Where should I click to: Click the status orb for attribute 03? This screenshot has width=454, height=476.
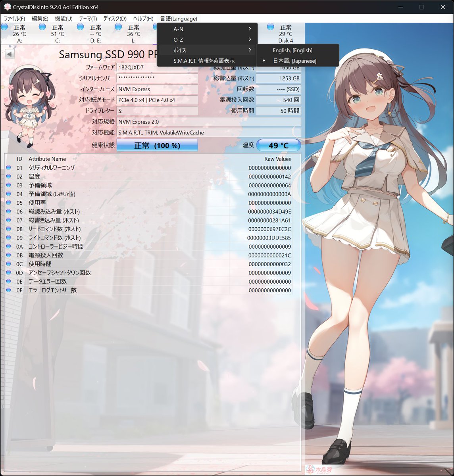point(9,185)
